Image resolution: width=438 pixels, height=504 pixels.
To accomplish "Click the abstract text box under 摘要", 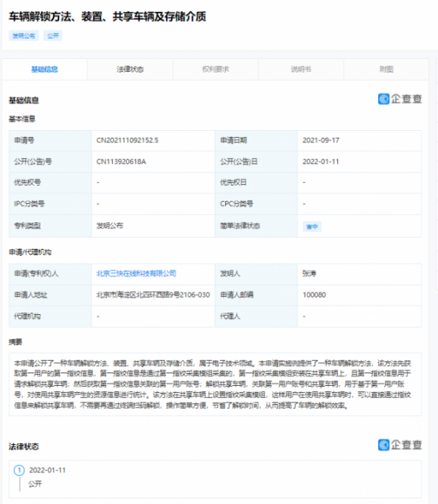I will 215,384.
